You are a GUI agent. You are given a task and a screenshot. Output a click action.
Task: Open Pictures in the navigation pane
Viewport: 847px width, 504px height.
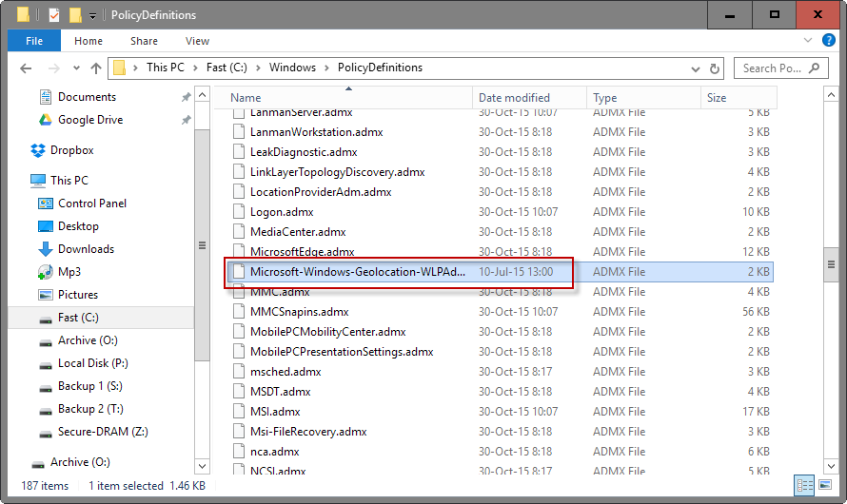[78, 295]
